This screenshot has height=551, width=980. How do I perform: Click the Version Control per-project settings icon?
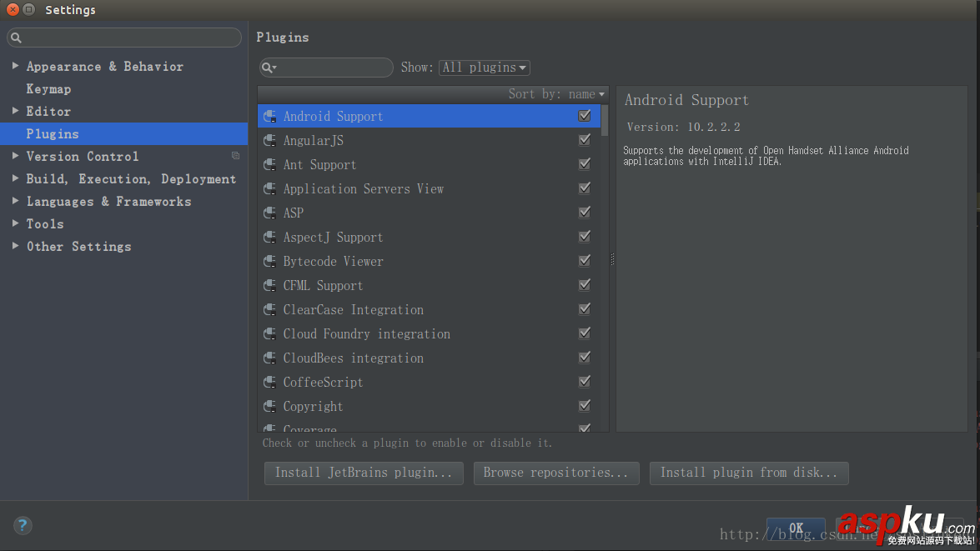click(235, 156)
